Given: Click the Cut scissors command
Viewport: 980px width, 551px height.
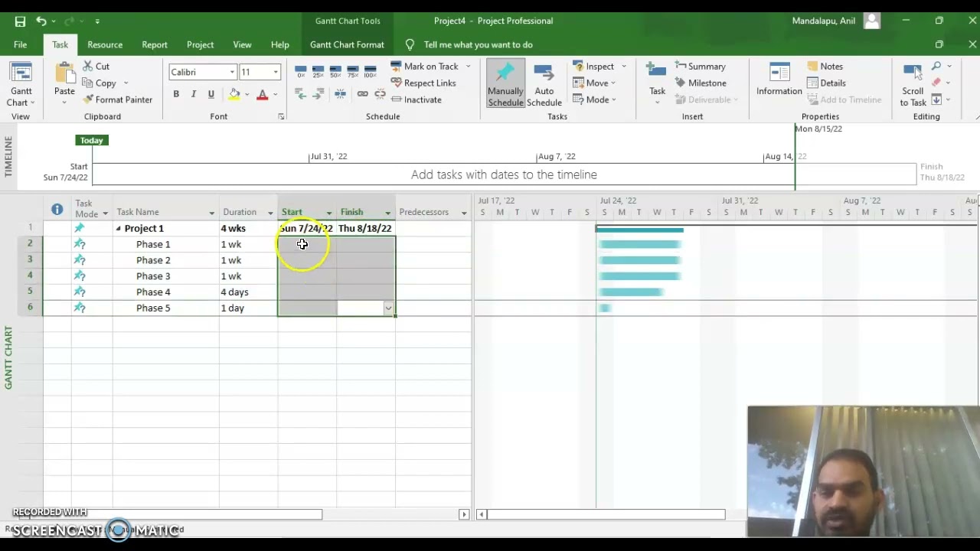Looking at the screenshot, I should tap(96, 67).
